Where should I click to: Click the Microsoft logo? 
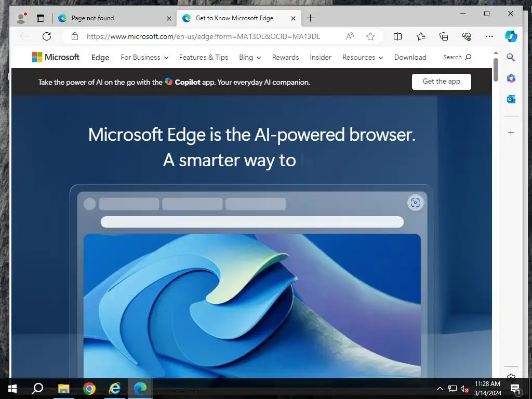point(56,57)
